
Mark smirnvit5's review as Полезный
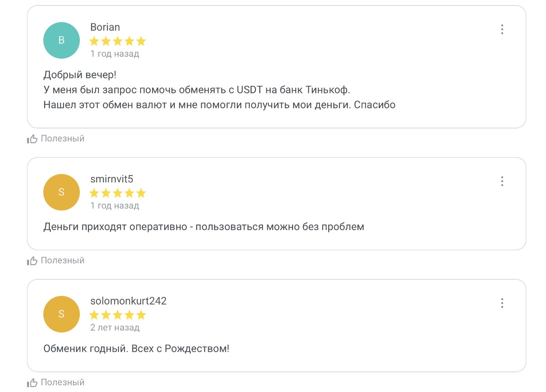point(63,260)
